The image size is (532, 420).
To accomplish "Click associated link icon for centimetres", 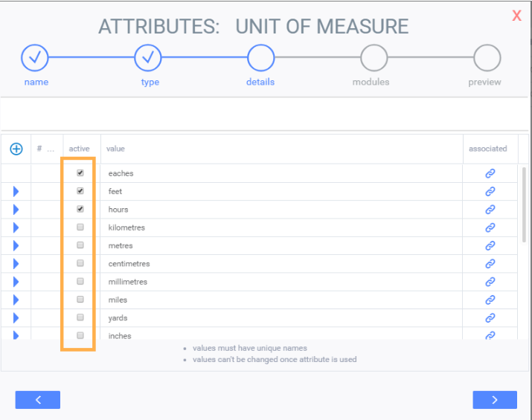I will pyautogui.click(x=490, y=263).
